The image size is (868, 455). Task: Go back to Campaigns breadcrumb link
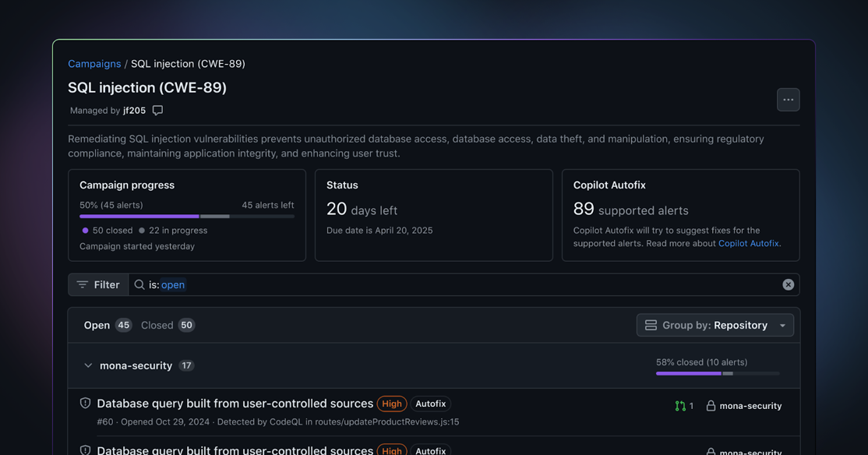(x=94, y=64)
